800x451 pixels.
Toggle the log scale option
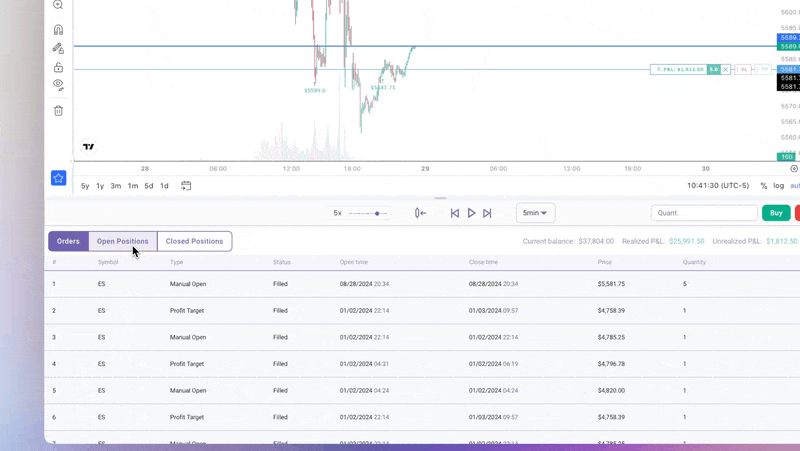[x=779, y=186]
